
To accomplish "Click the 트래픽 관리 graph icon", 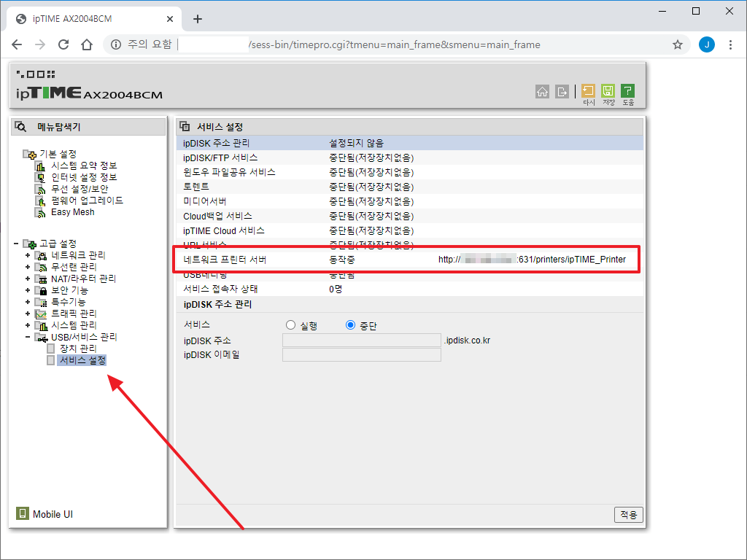I will click(x=41, y=314).
